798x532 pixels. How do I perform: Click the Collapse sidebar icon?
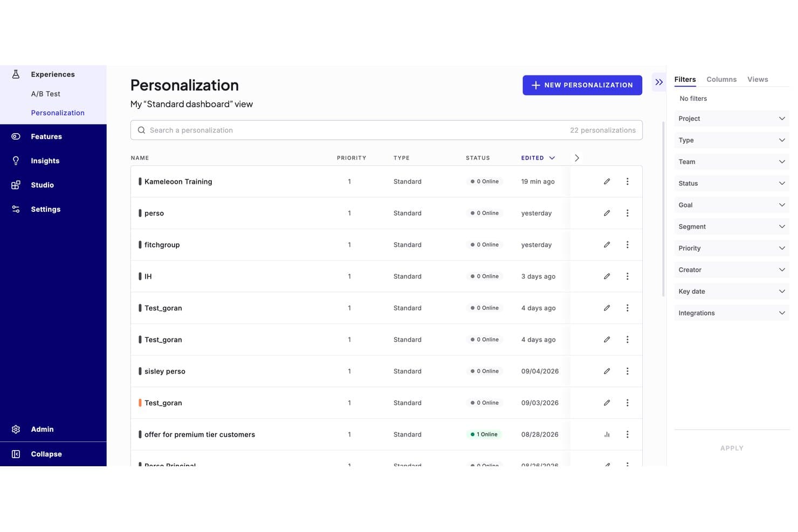tap(16, 454)
